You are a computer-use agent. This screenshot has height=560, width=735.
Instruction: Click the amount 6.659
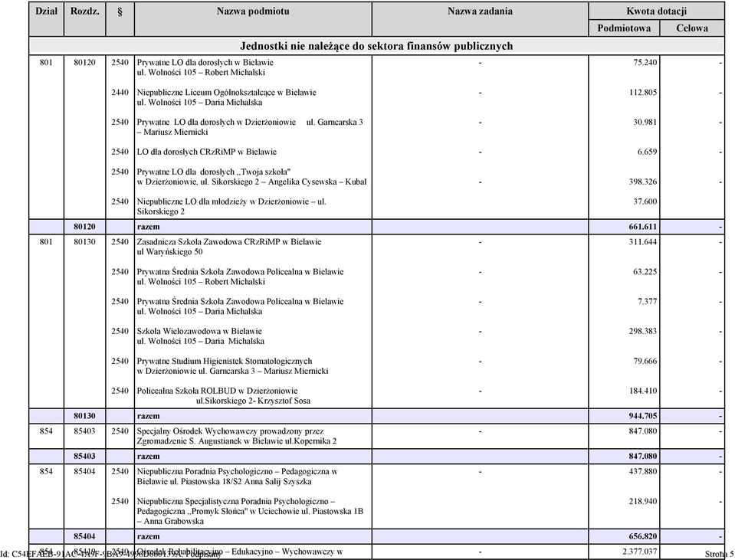(x=648, y=152)
